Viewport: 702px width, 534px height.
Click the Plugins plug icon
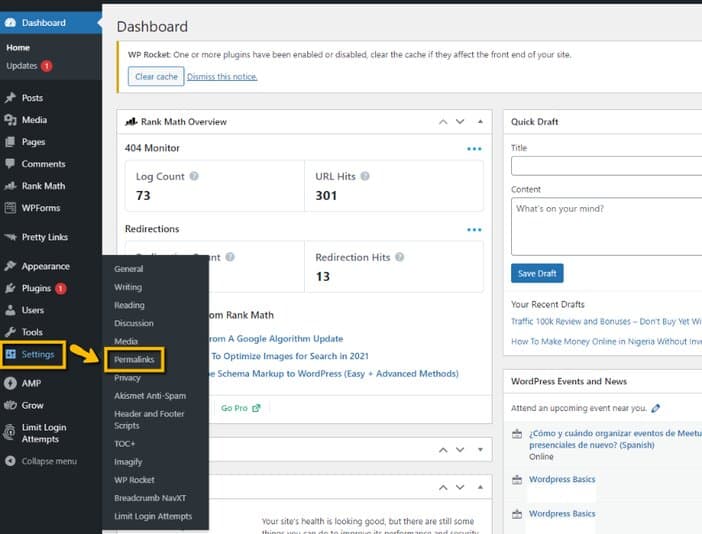(x=10, y=288)
